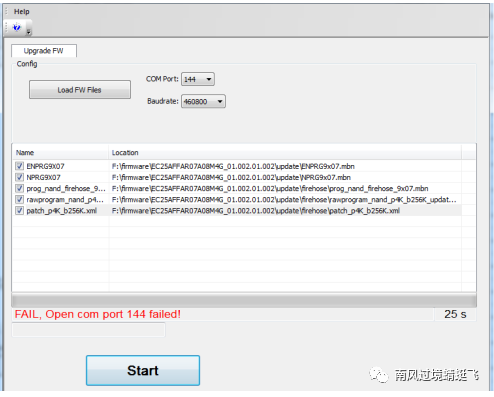Open the toolbar options overflow arrow

pyautogui.click(x=29, y=32)
